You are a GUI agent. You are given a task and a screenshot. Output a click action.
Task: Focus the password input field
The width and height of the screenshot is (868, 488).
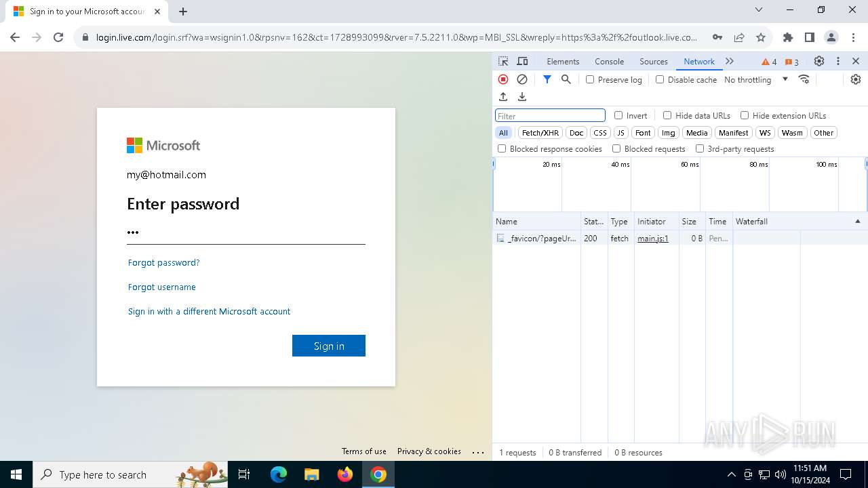(x=246, y=232)
